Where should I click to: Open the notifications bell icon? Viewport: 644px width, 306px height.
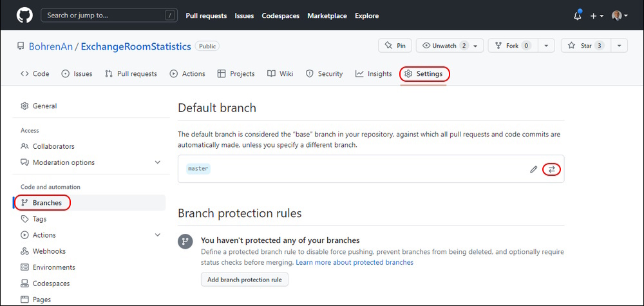[x=578, y=15]
